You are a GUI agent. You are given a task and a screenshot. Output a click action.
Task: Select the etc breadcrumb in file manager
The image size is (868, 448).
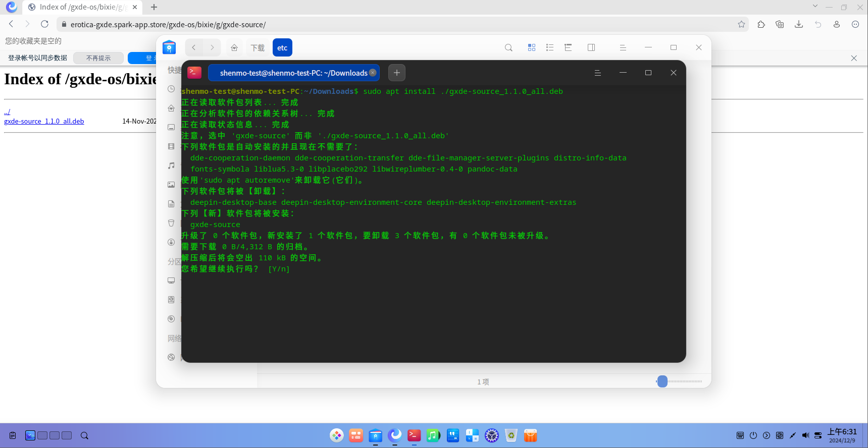click(x=282, y=47)
